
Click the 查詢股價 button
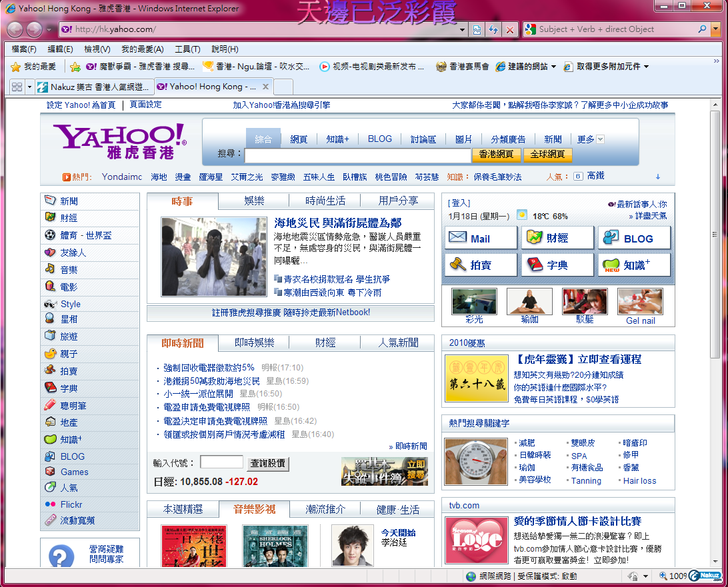point(268,463)
